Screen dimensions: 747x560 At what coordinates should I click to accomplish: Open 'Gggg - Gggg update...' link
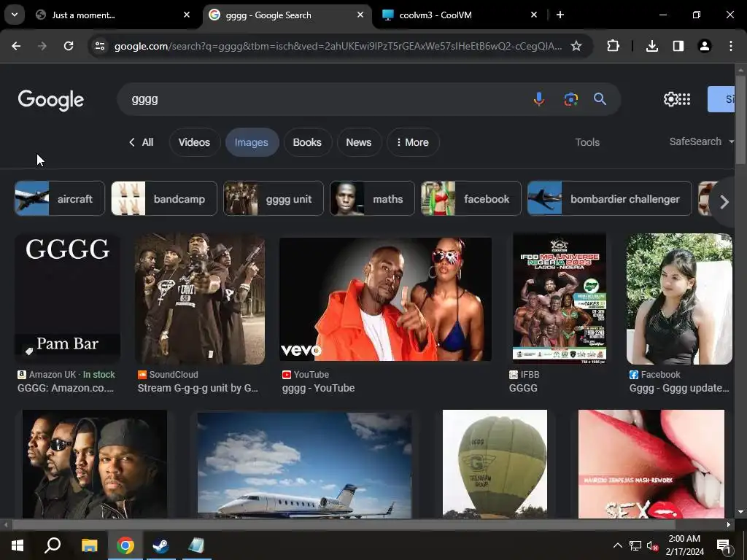[x=679, y=388]
